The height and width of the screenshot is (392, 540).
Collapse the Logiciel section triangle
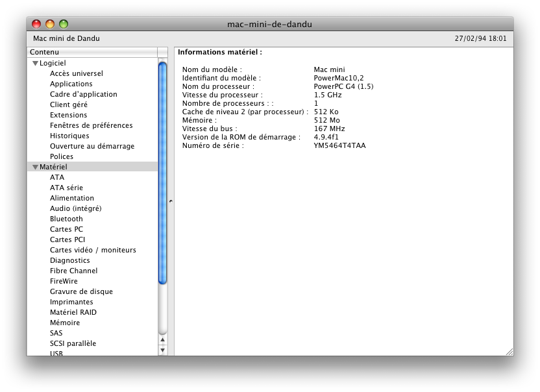pyautogui.click(x=35, y=64)
